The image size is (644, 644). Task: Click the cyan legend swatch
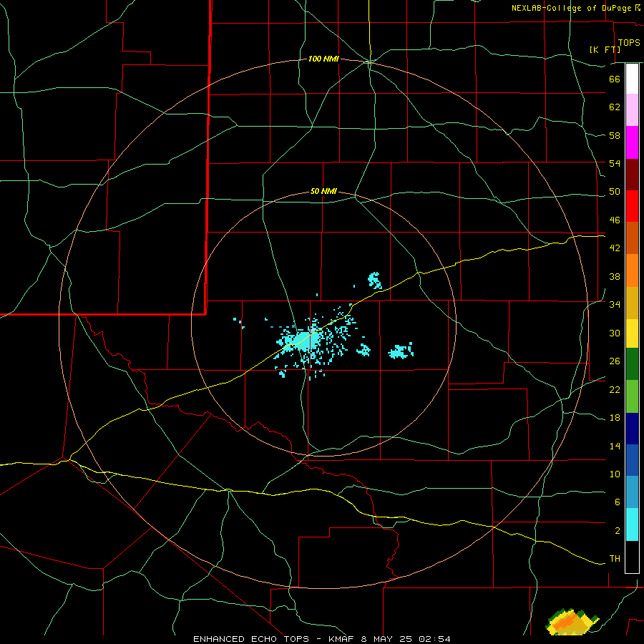632,525
